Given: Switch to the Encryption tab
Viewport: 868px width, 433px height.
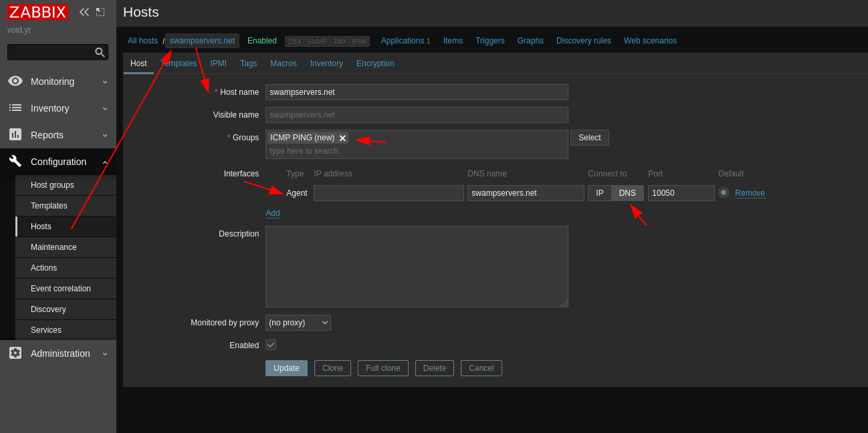Looking at the screenshot, I should [375, 63].
